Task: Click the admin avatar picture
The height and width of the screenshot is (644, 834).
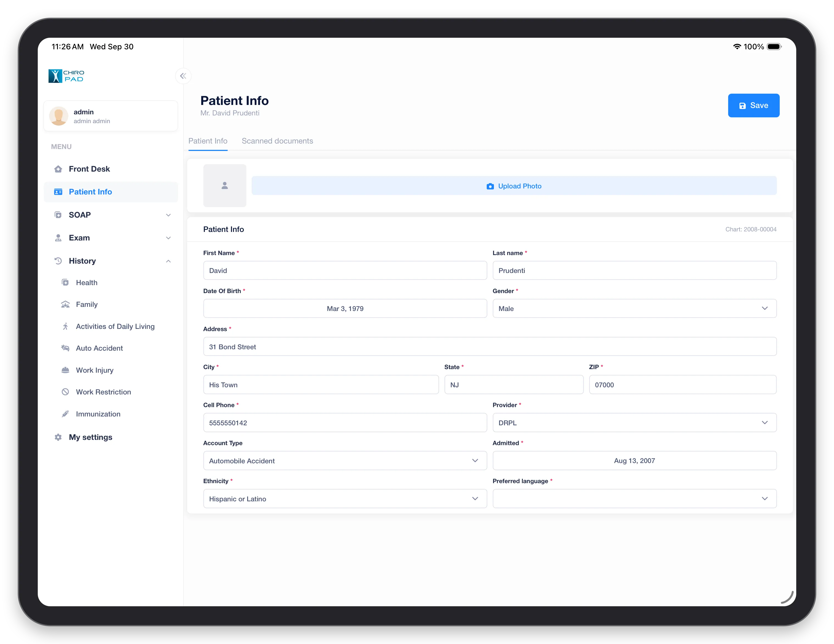Action: point(58,116)
